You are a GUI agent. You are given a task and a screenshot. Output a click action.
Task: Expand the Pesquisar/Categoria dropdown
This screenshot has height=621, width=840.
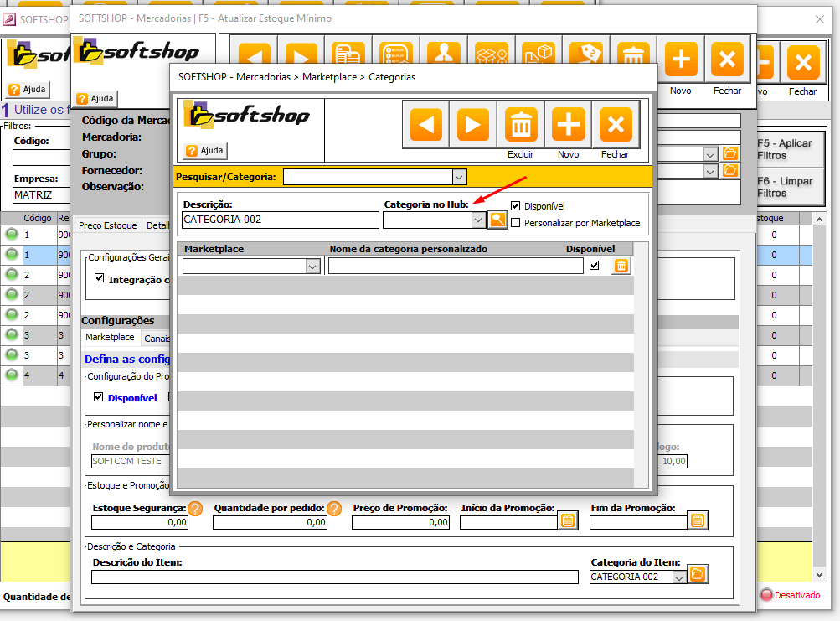point(459,177)
